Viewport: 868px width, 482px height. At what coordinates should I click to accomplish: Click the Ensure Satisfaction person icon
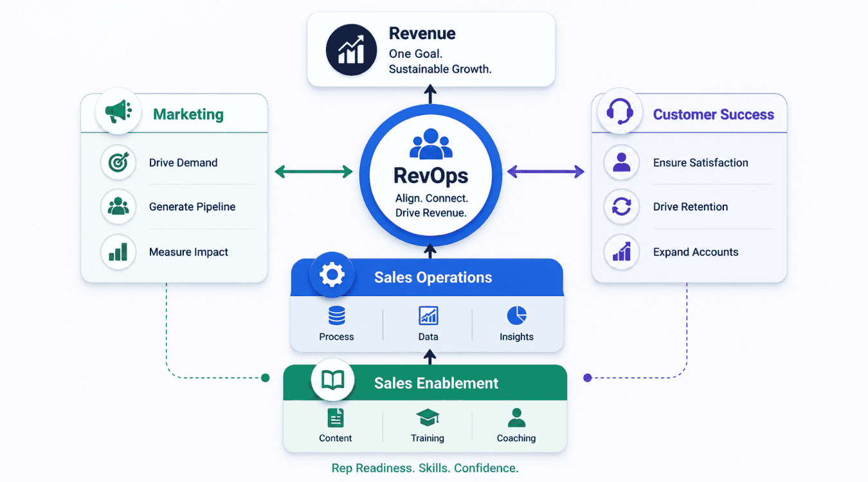click(x=622, y=163)
